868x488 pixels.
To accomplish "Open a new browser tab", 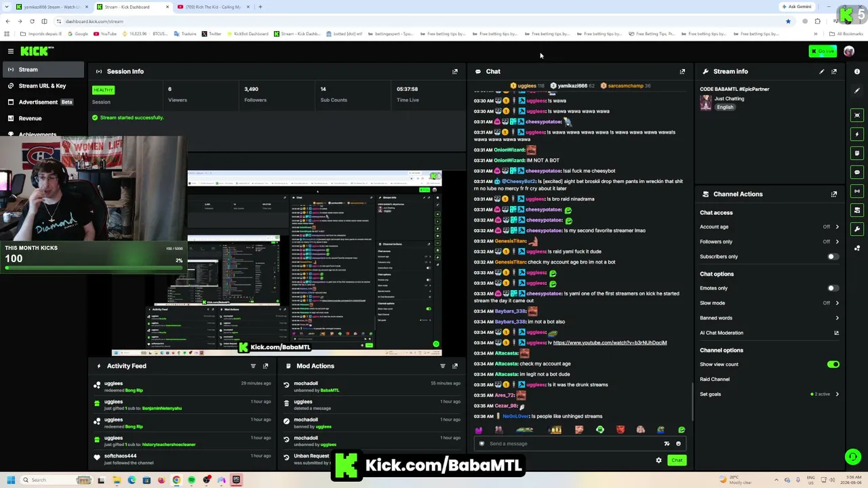I will tap(260, 7).
